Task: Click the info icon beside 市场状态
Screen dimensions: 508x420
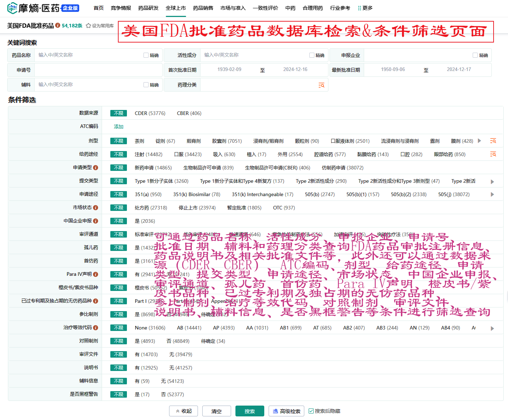Action: [96, 208]
